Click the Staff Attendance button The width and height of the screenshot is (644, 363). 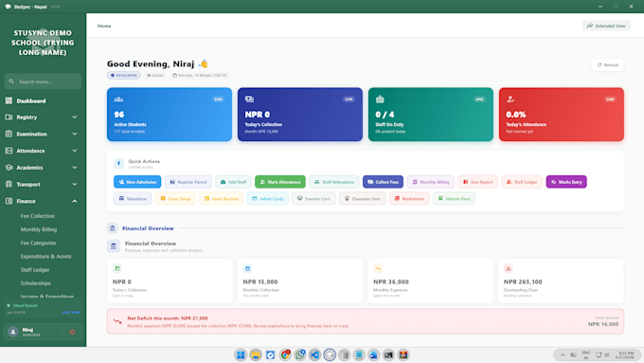(x=334, y=182)
